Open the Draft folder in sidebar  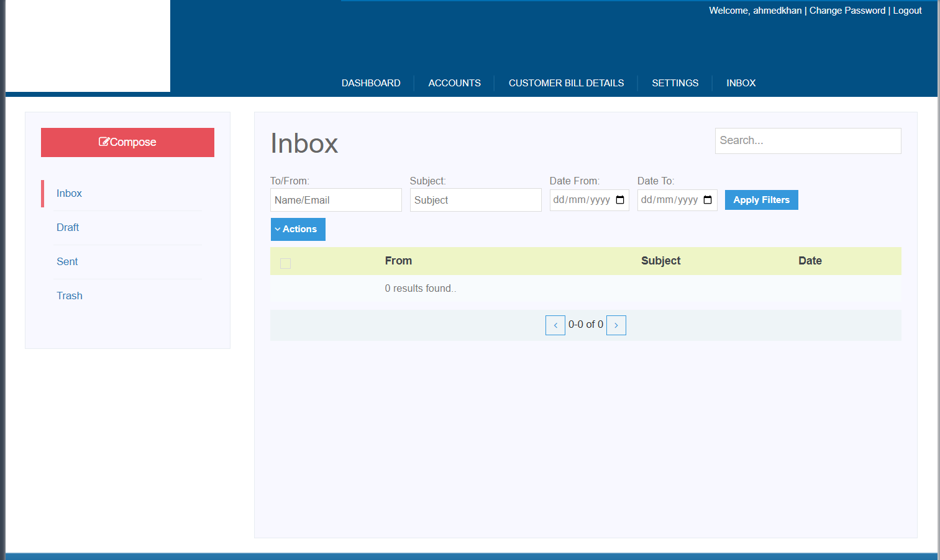tap(68, 227)
